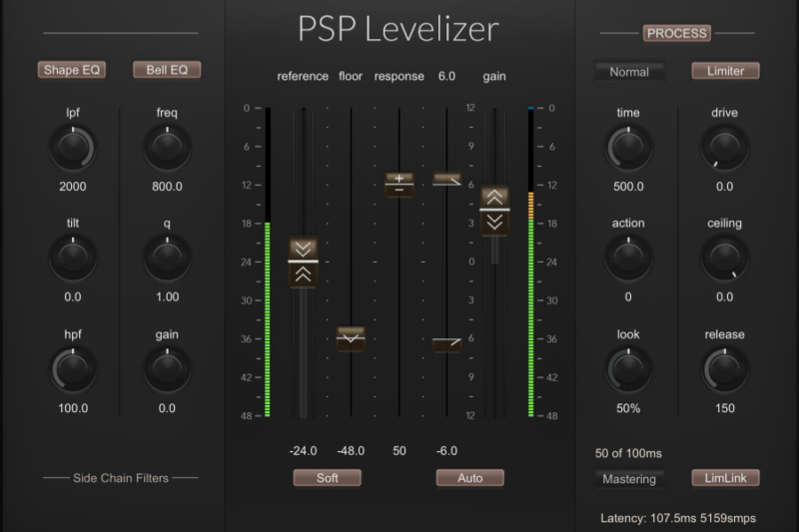The image size is (799, 532).
Task: Click the PSP Levelizer title
Action: [399, 29]
